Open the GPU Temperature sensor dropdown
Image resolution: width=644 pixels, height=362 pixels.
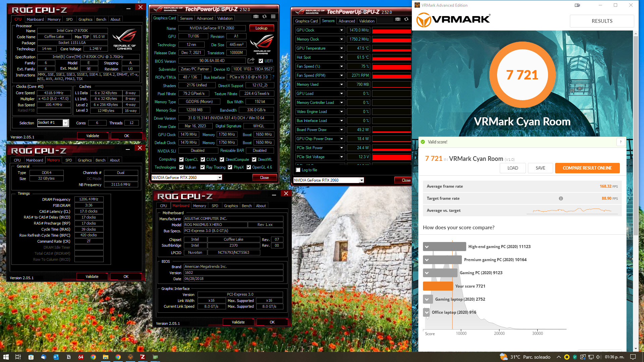342,48
